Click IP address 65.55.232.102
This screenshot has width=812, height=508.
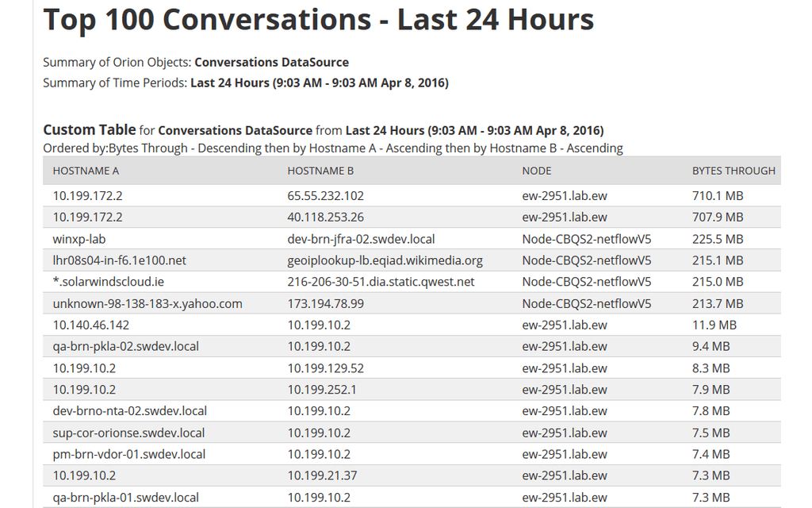coord(326,195)
